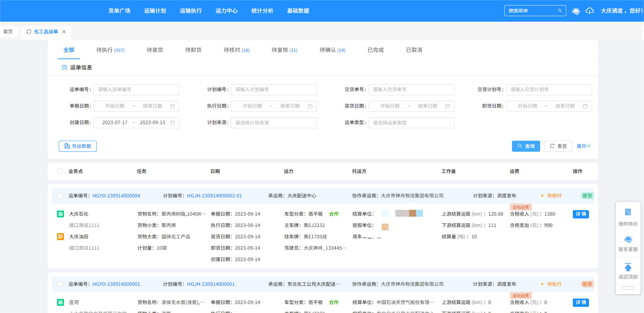Viewport: 644px width, 313px height.
Task: Check the box for order HGYD-230914000001
Action: [x=60, y=284]
